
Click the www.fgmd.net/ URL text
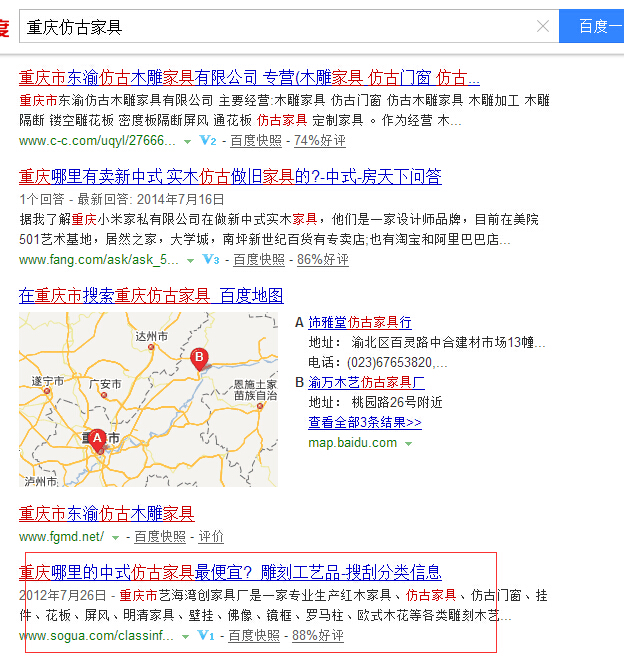click(x=61, y=537)
